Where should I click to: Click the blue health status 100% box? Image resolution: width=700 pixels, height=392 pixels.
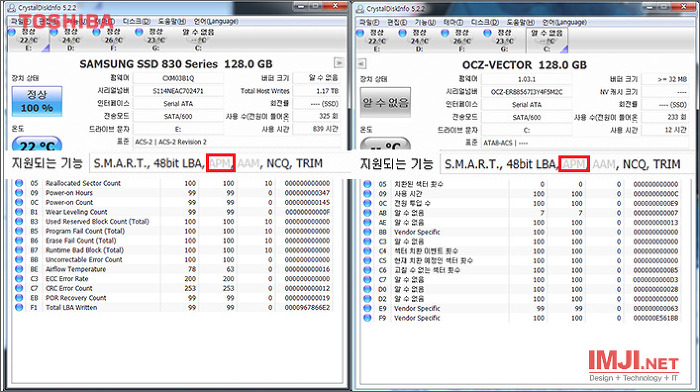point(37,101)
